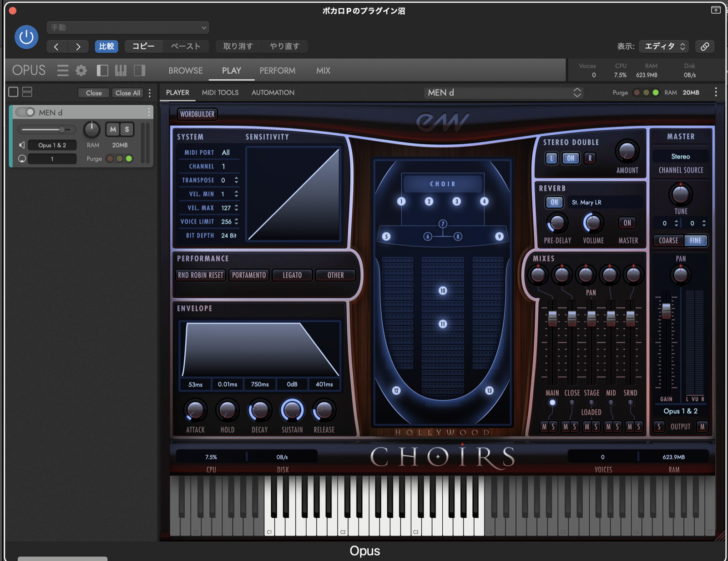Toggle left sidebar panel layout icon
728x561 pixels.
[102, 70]
